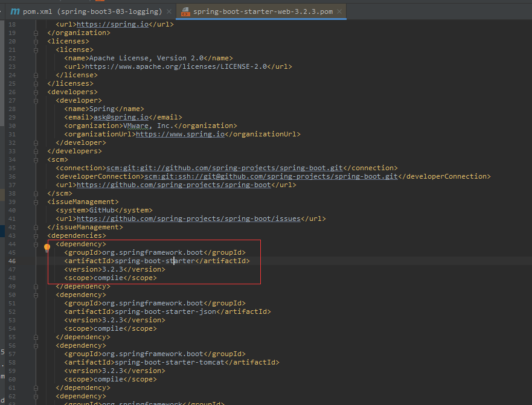
Task: Open the ask@spring.io email link
Action: pos(121,117)
